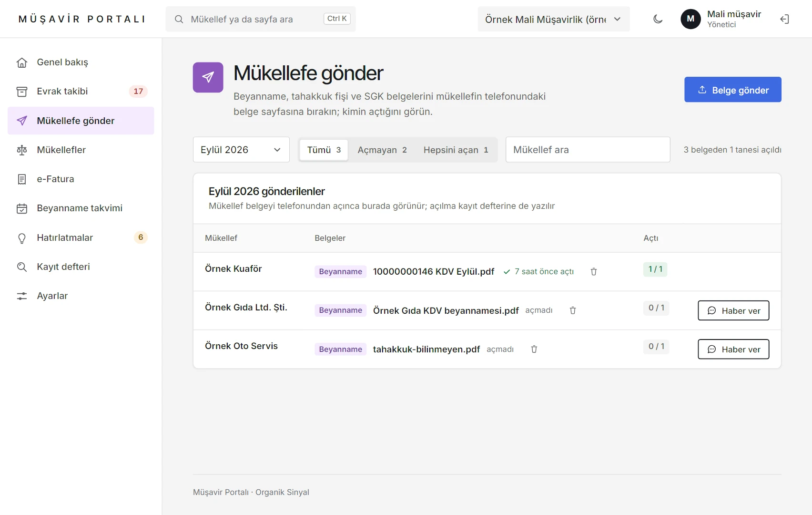Delete the KDV Eylül.pdf document
Viewport: 812px width, 515px height.
pos(594,272)
